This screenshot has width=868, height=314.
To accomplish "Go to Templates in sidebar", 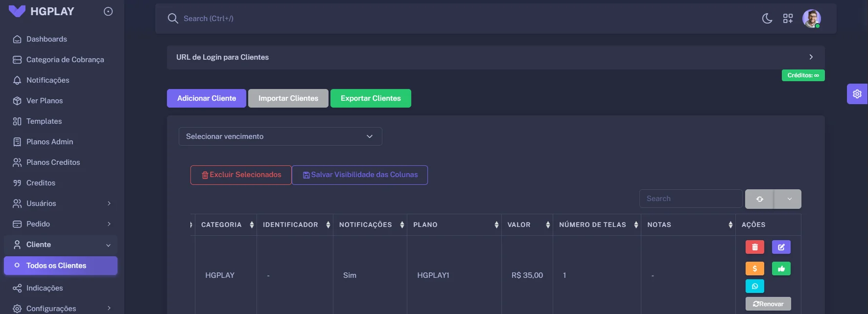I will point(44,121).
